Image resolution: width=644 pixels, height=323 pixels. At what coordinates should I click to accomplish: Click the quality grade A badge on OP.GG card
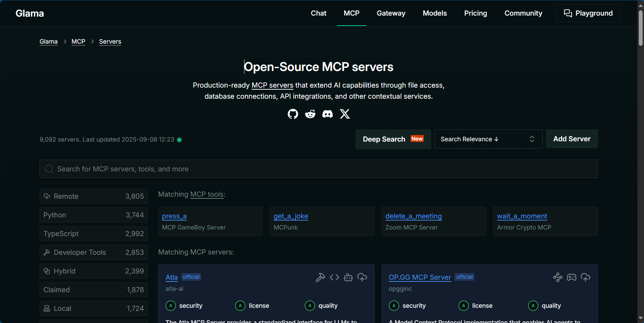(x=533, y=306)
